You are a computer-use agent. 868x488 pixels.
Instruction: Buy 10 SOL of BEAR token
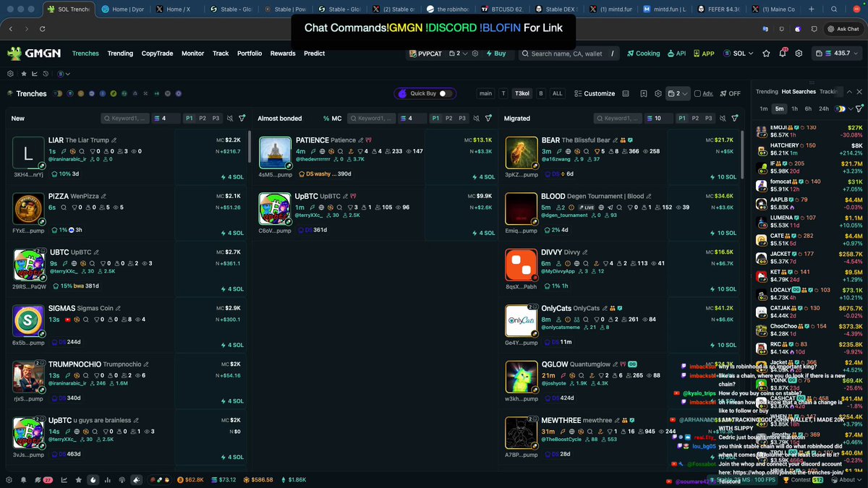click(723, 177)
